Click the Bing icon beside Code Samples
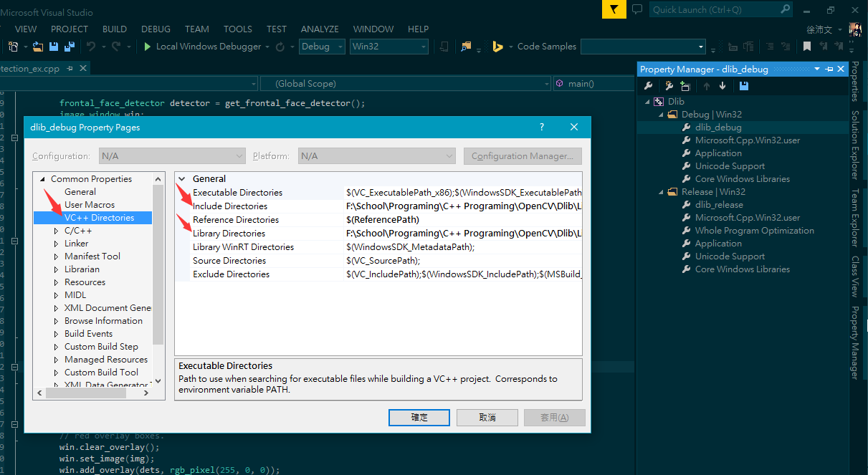This screenshot has height=475, width=868. (x=497, y=47)
